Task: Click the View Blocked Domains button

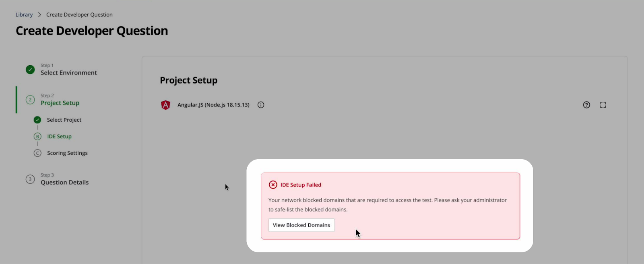Action: (301, 225)
